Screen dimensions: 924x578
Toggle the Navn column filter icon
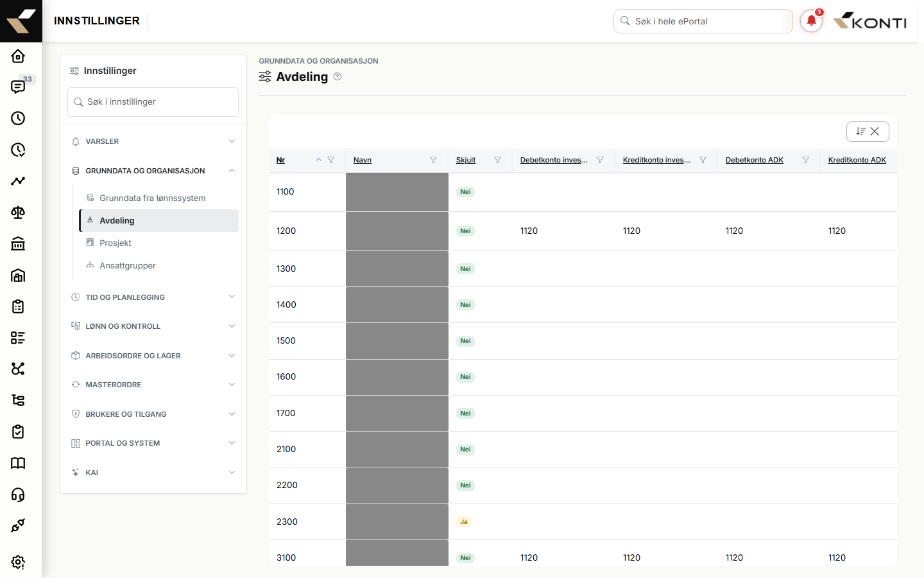pyautogui.click(x=433, y=160)
